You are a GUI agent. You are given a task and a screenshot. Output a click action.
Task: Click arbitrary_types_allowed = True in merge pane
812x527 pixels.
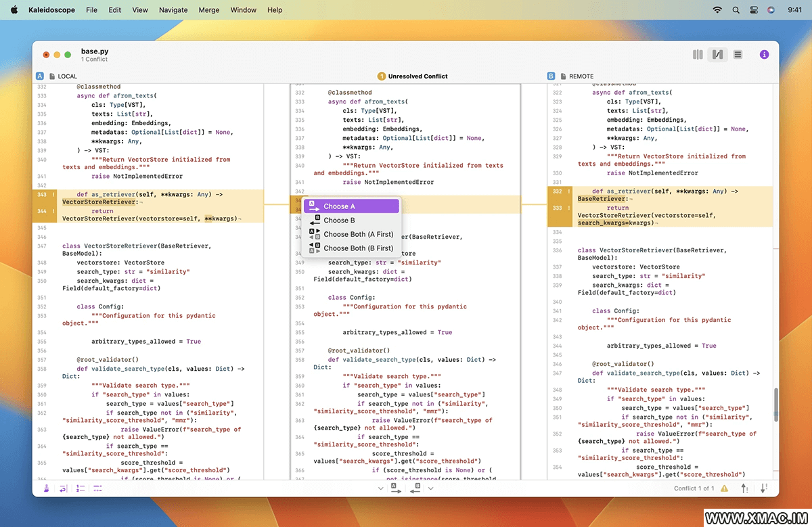[397, 333]
